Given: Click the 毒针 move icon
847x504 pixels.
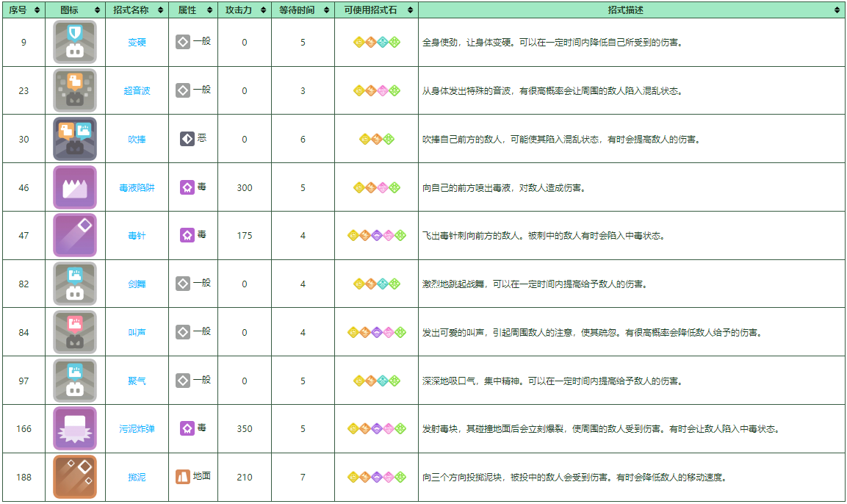Looking at the screenshot, I should click(75, 235).
